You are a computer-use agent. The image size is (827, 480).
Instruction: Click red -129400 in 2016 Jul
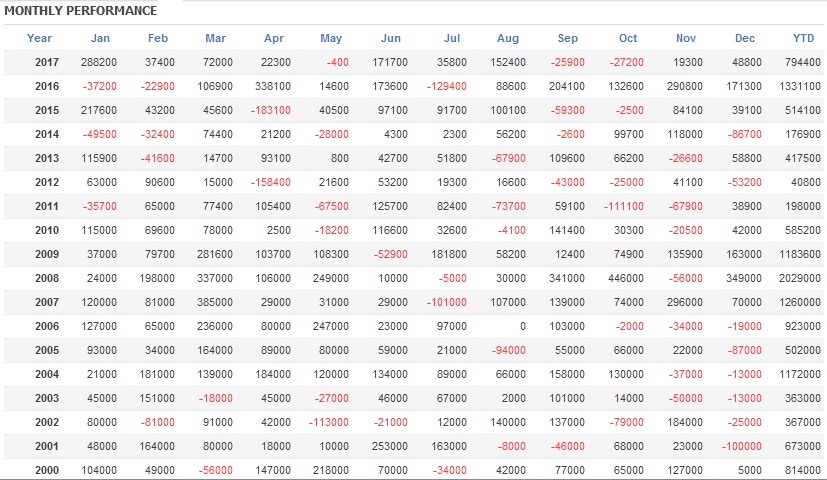point(446,86)
